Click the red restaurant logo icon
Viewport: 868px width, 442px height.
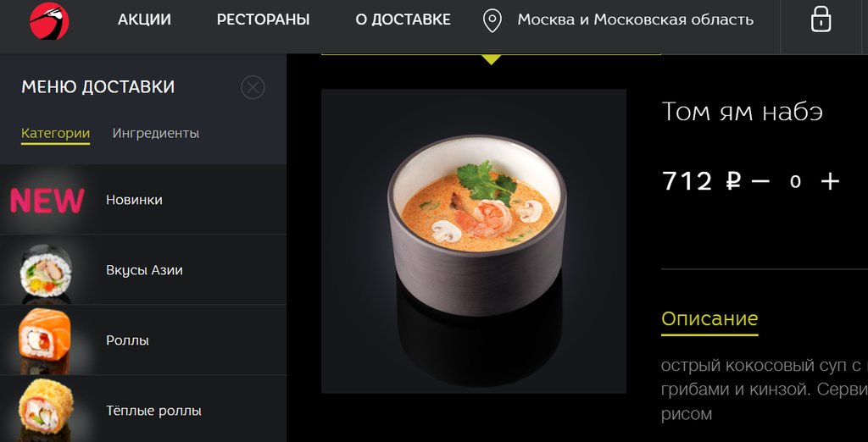pyautogui.click(x=49, y=21)
